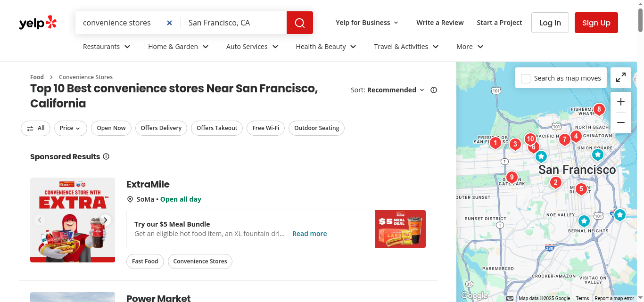
Task: Select map pin number 7
Action: pos(564,139)
